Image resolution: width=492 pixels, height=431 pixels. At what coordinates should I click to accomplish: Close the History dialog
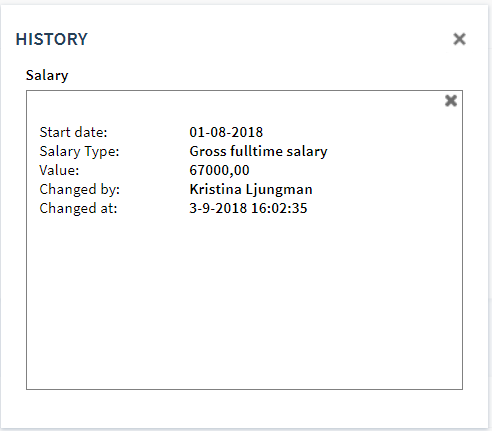(459, 39)
